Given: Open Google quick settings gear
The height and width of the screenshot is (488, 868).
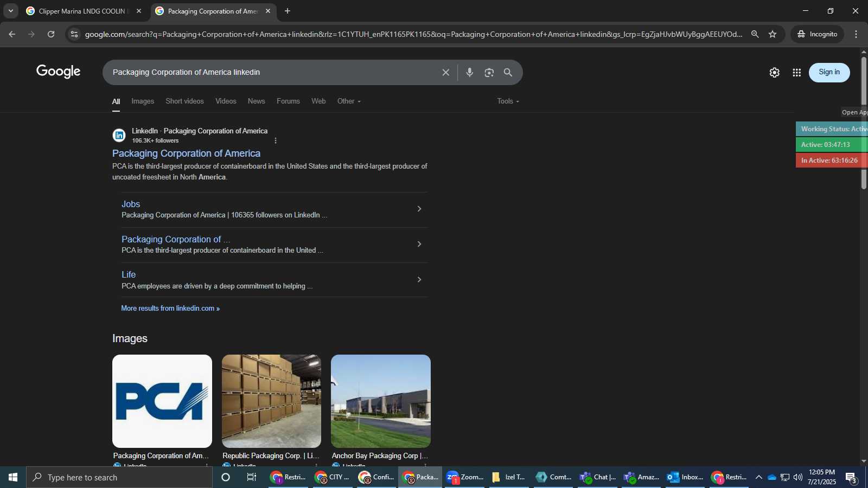Looking at the screenshot, I should 774,72.
